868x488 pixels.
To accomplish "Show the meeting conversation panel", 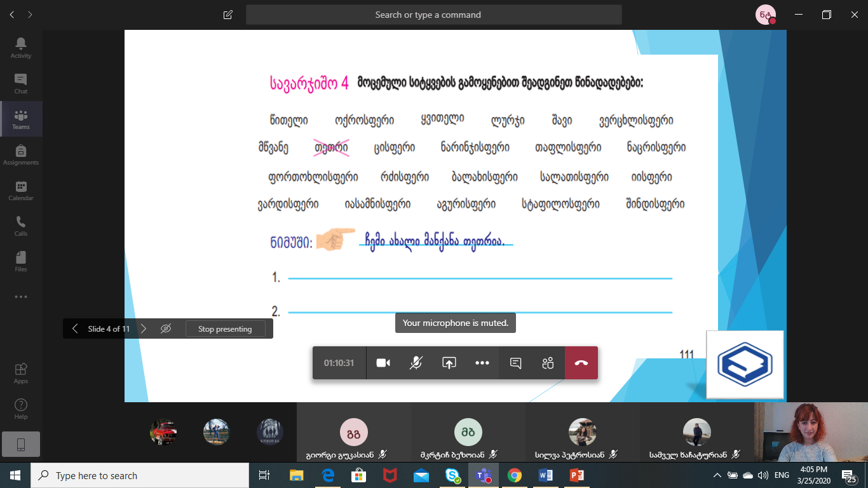I will [x=516, y=363].
